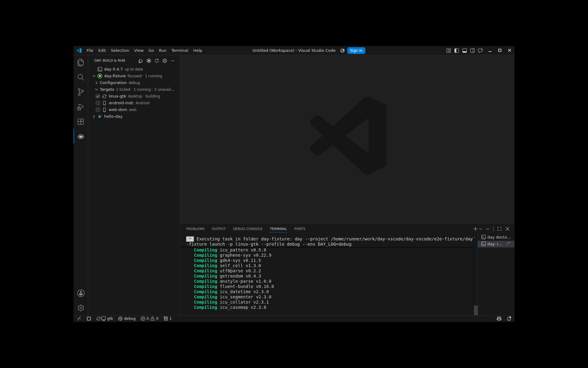
Task: Collapse the day-fixture project node
Action: (x=94, y=76)
